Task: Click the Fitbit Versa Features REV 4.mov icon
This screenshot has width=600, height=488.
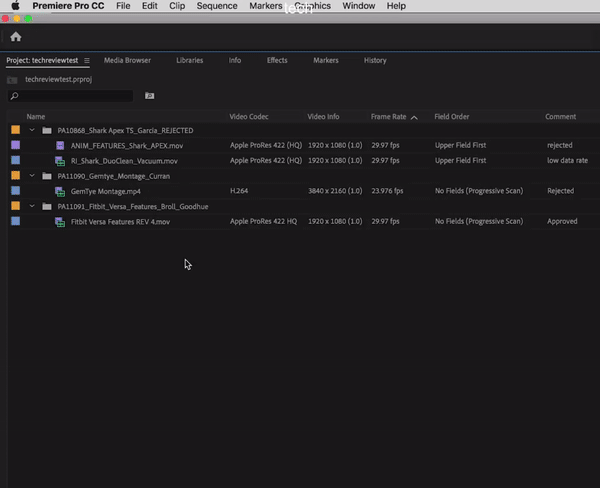Action: point(60,222)
